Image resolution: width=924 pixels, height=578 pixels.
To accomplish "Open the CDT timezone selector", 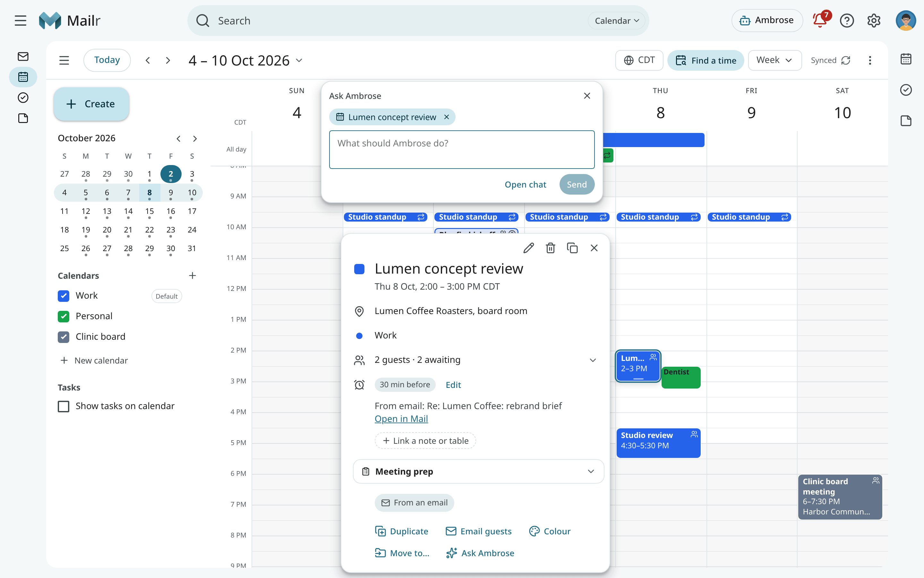I will click(x=639, y=60).
